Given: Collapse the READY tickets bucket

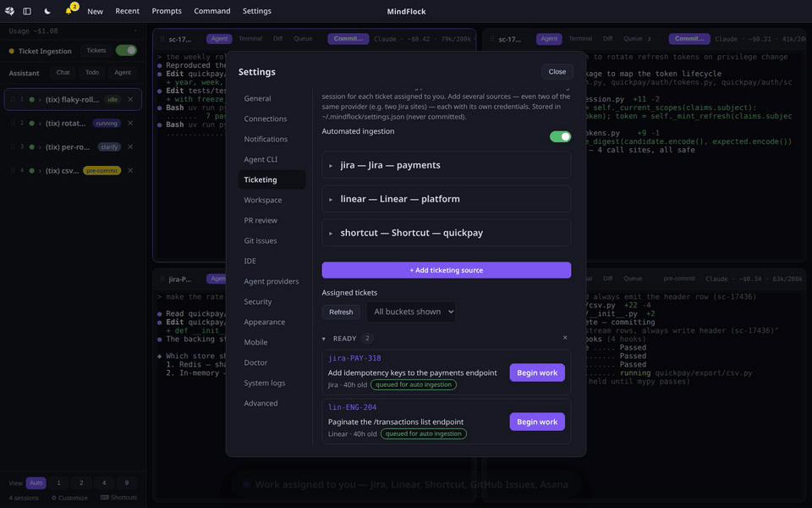Looking at the screenshot, I should 324,339.
